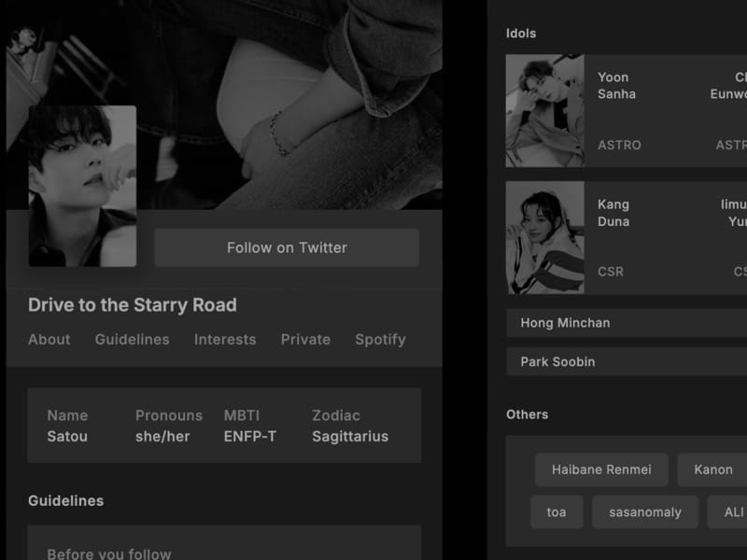
Task: Click the sasanomaly tag
Action: (x=645, y=511)
